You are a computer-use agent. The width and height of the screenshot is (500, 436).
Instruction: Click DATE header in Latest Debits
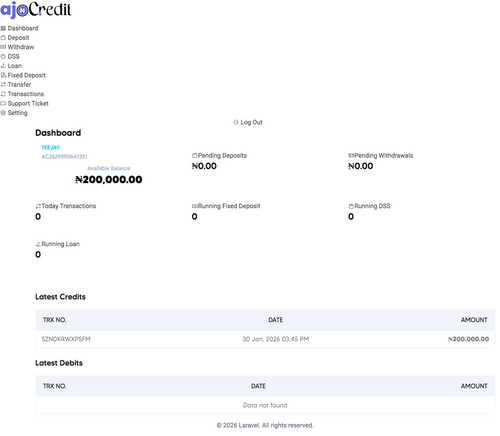[258, 386]
